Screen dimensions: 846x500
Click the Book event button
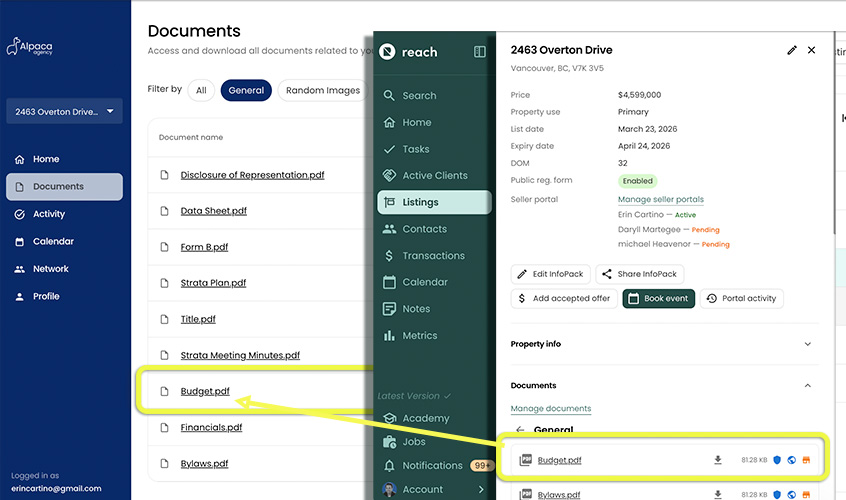pyautogui.click(x=658, y=298)
